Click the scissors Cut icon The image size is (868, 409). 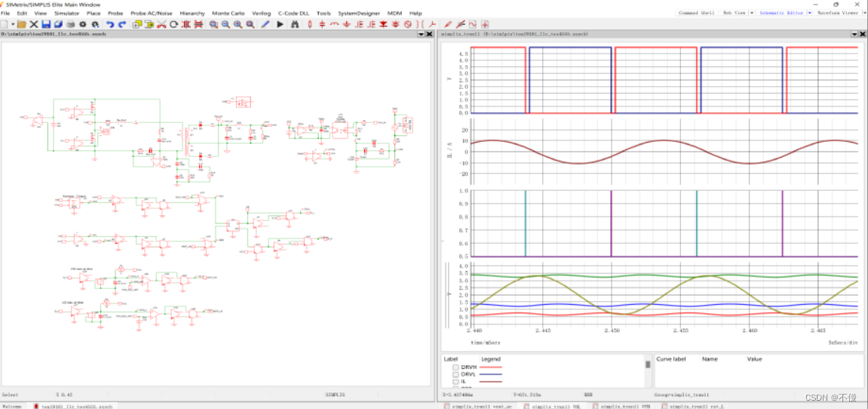pyautogui.click(x=161, y=24)
